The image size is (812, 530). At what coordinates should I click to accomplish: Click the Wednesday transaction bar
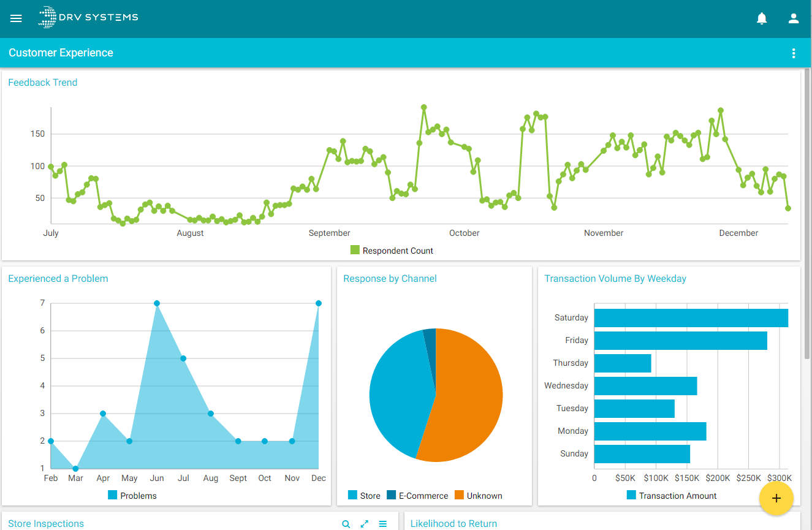point(646,386)
